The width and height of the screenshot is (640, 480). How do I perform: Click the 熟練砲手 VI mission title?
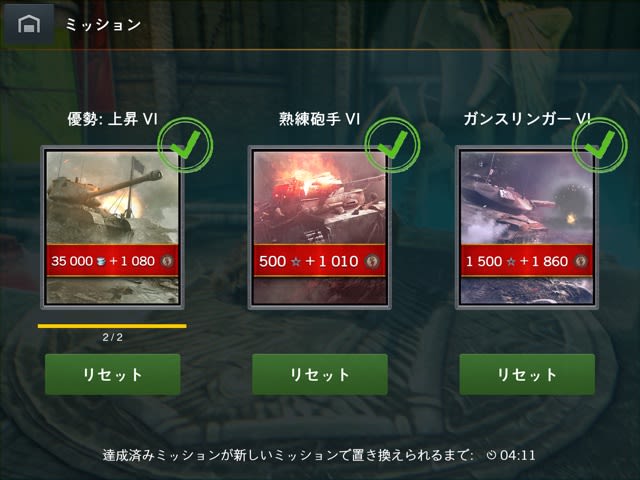(320, 119)
